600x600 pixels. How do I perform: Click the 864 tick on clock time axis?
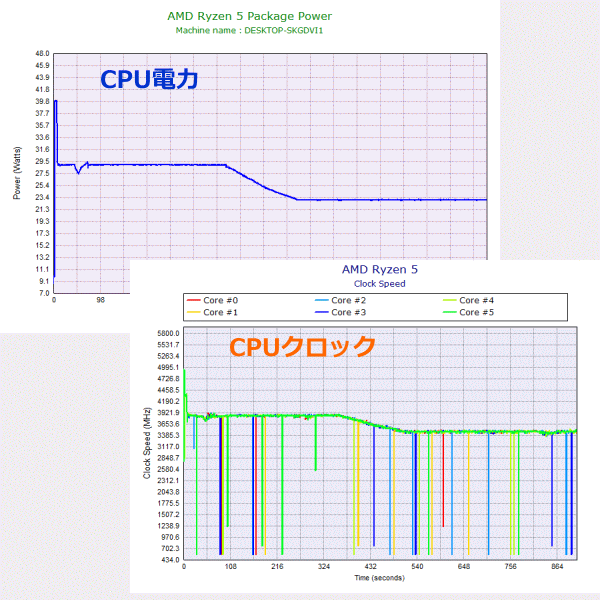coord(557,566)
